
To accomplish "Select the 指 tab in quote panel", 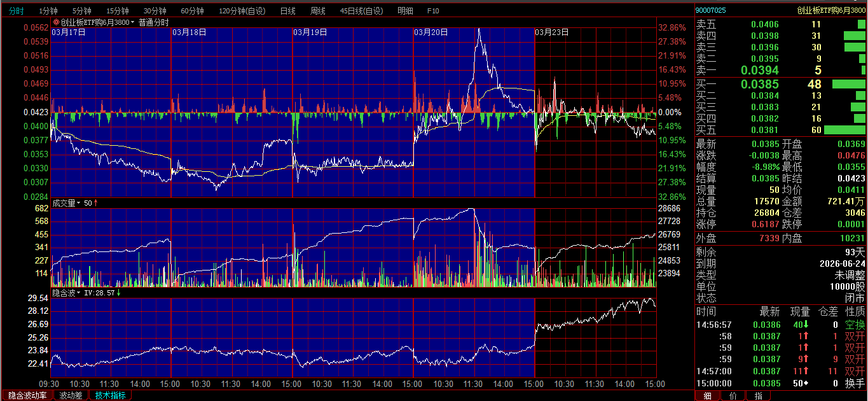I will point(758,396).
